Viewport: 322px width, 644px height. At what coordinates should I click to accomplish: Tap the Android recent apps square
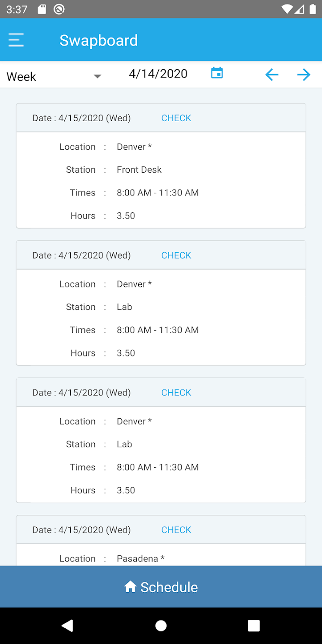coord(254,625)
